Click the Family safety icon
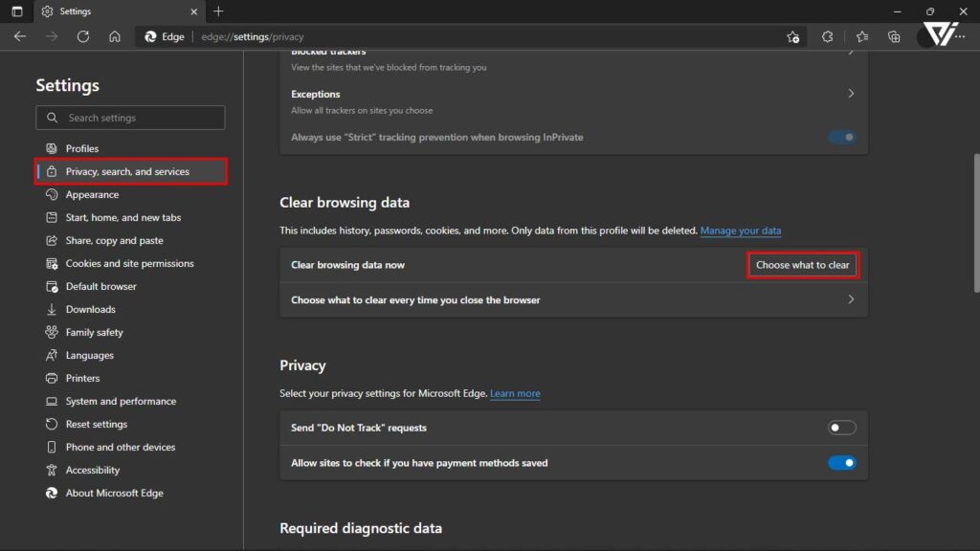The image size is (980, 551). (x=52, y=332)
